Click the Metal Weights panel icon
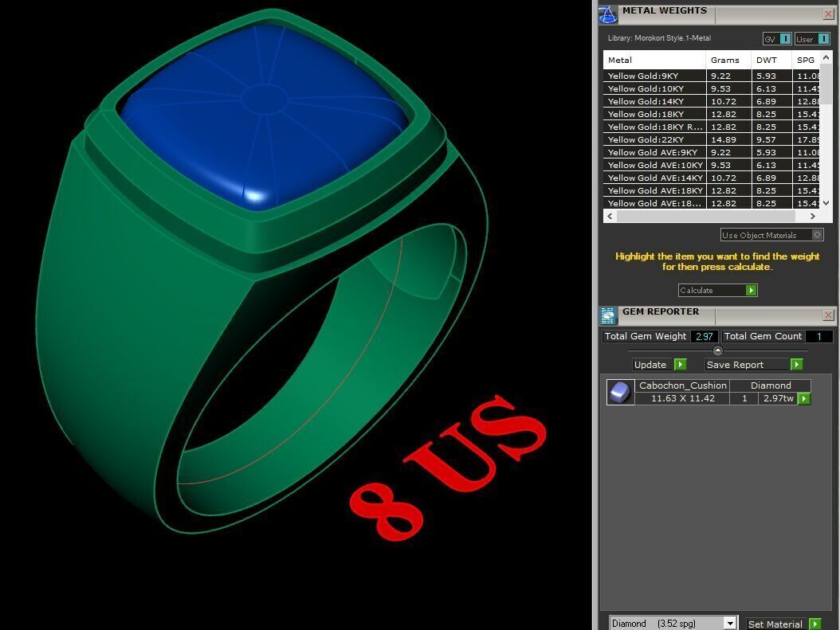840x630 pixels. pos(607,14)
